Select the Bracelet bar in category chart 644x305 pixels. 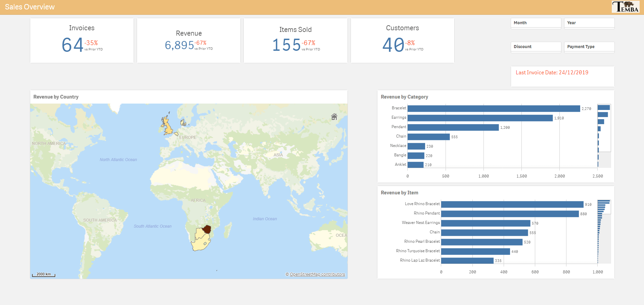coord(494,109)
